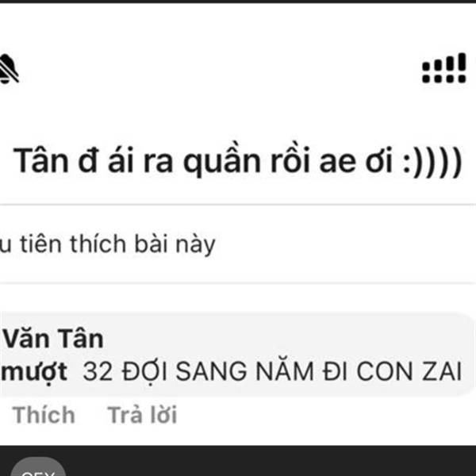
Task: Tap the gray rounded badge in dark bar
Action: pos(38,466)
